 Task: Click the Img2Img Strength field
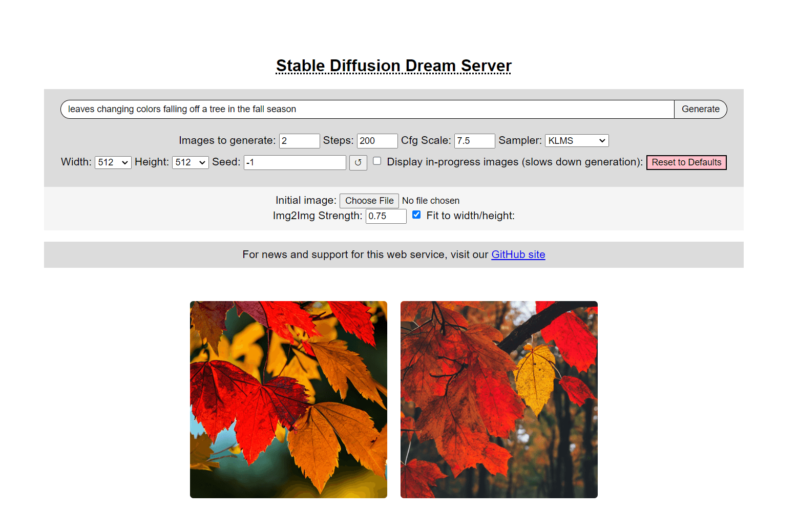click(x=386, y=216)
